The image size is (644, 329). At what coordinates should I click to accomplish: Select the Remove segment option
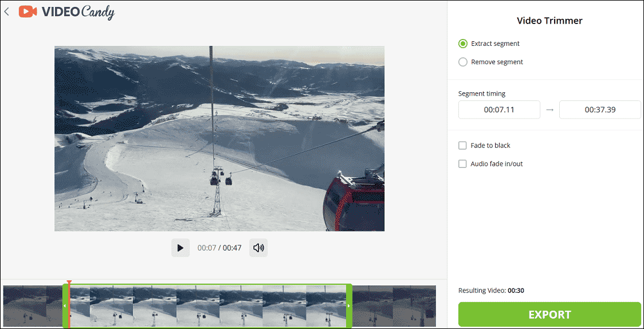[490, 62]
